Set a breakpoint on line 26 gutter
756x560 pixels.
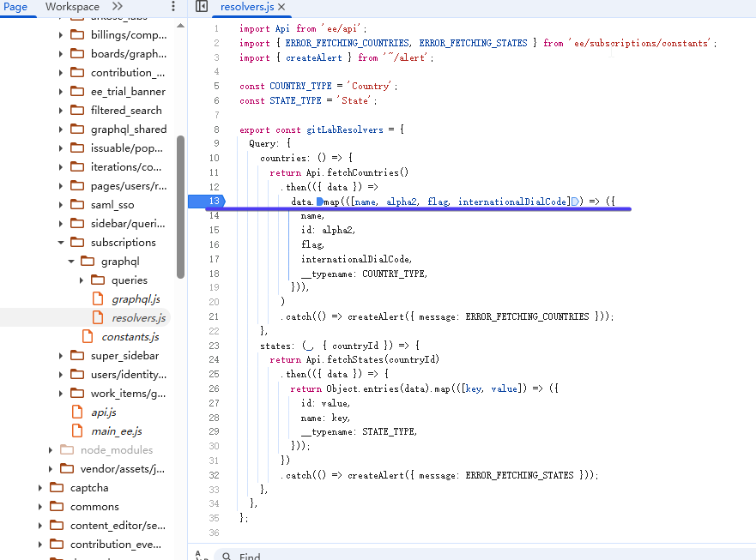214,388
